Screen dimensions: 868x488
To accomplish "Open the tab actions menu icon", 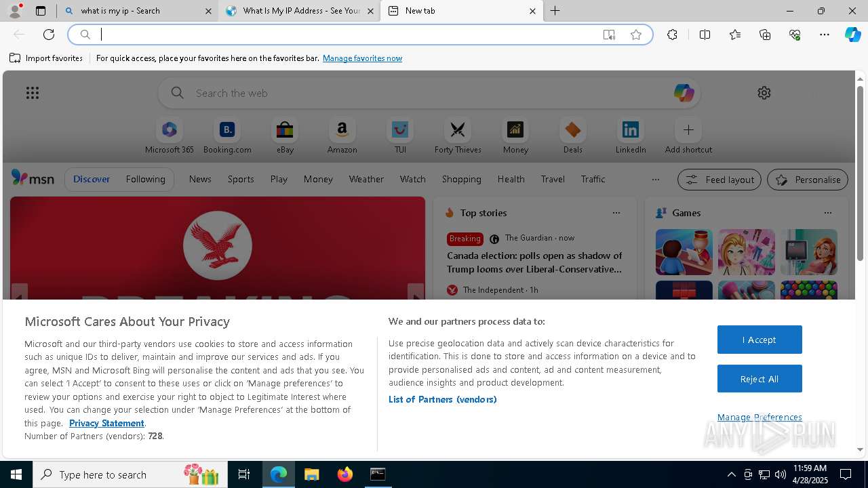I will [41, 11].
